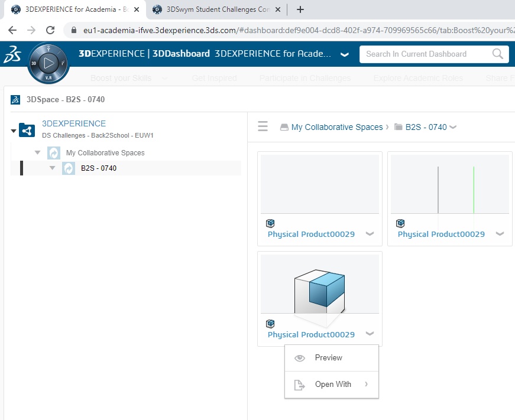515x420 pixels.
Task: Close the 3DEXPERIENCE for Academia tab
Action: pos(137,9)
